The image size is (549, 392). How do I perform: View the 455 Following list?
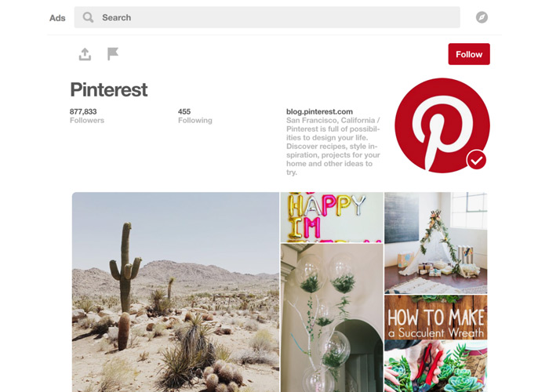(x=195, y=116)
